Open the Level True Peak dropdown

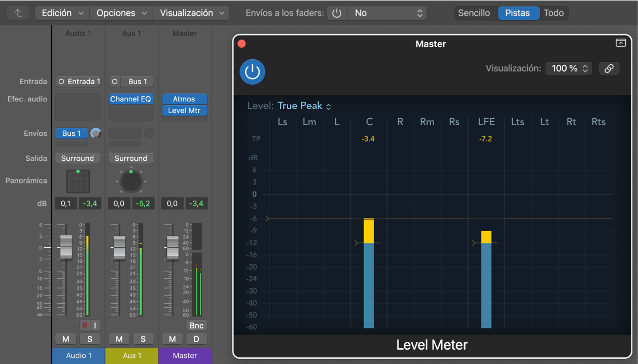coord(304,106)
